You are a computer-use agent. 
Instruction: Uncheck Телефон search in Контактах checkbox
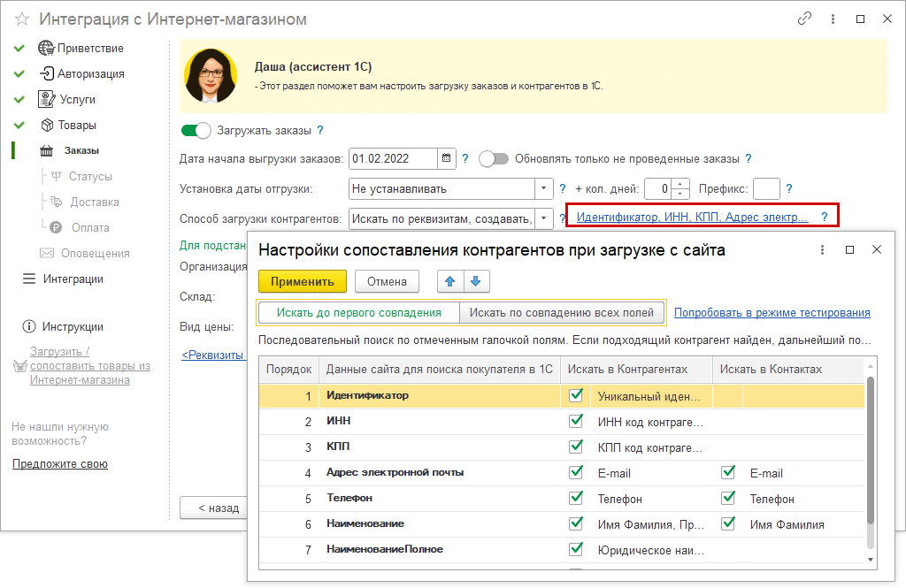tap(728, 499)
